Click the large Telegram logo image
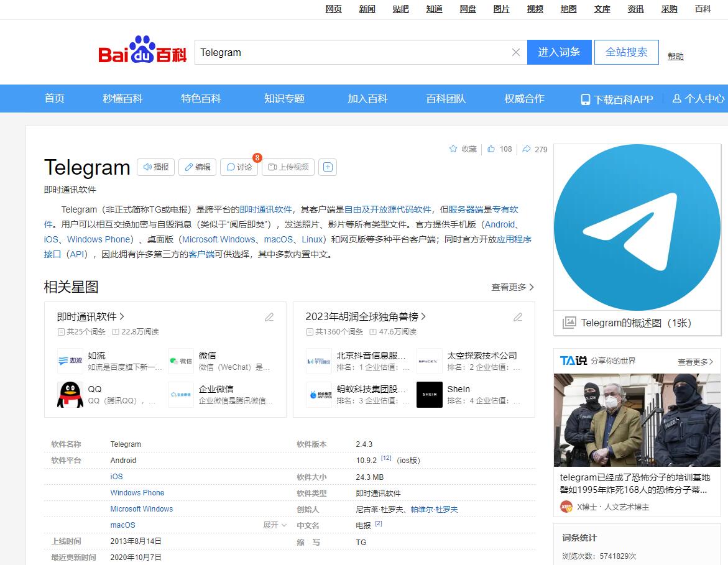The image size is (728, 565). [637, 227]
